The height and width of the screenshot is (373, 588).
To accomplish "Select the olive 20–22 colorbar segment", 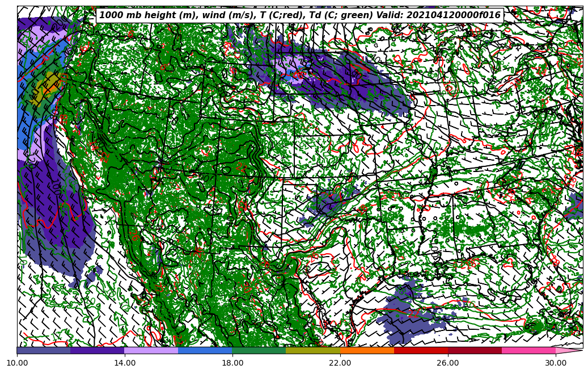I will pos(313,351).
